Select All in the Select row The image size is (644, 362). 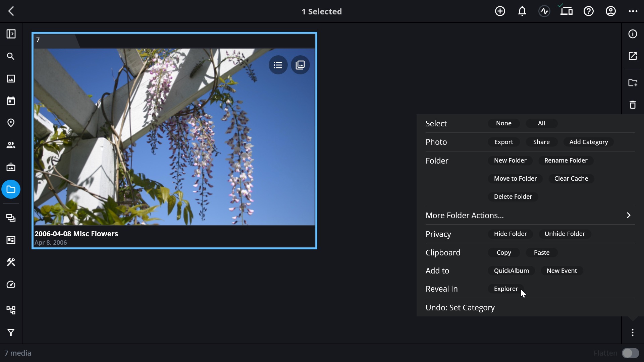coord(541,123)
